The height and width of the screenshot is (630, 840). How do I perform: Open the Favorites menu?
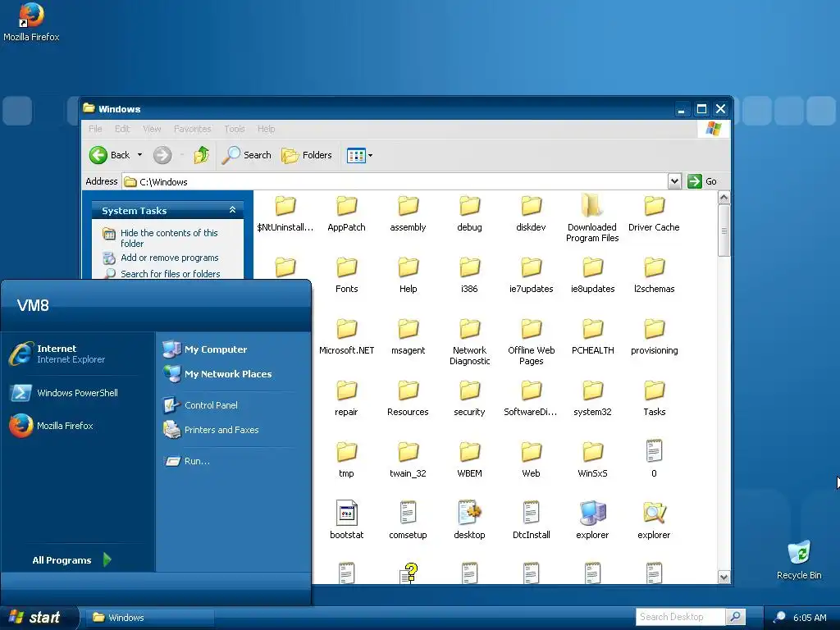tap(192, 129)
